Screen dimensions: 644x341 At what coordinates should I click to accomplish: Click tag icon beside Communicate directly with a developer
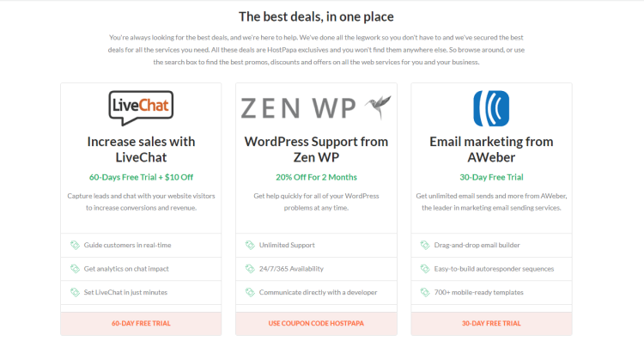click(x=250, y=293)
